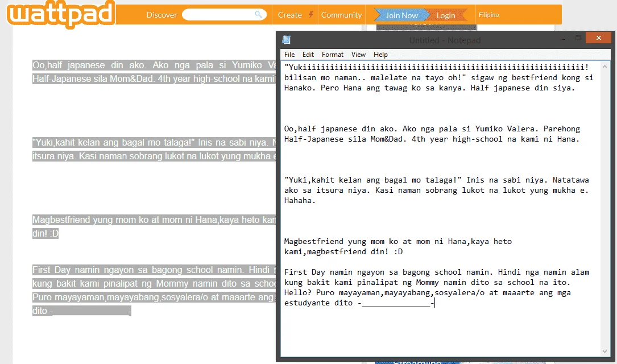The image size is (617, 364).
Task: Click the search magnifier icon in Wattpad
Action: point(258,15)
